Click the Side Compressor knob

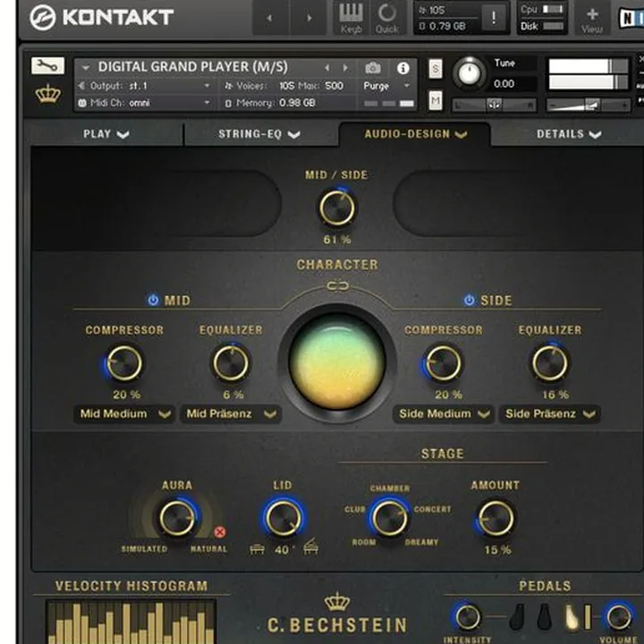tap(443, 363)
